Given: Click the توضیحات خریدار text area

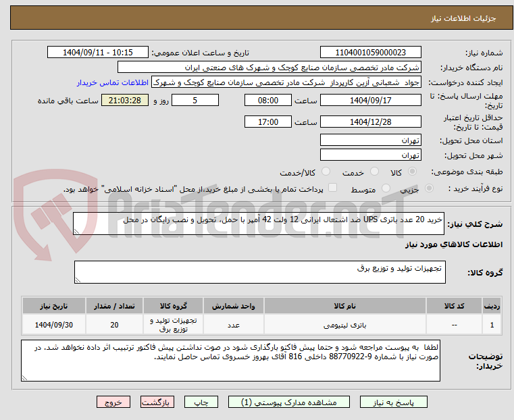Looking at the screenshot, I should point(230,361).
